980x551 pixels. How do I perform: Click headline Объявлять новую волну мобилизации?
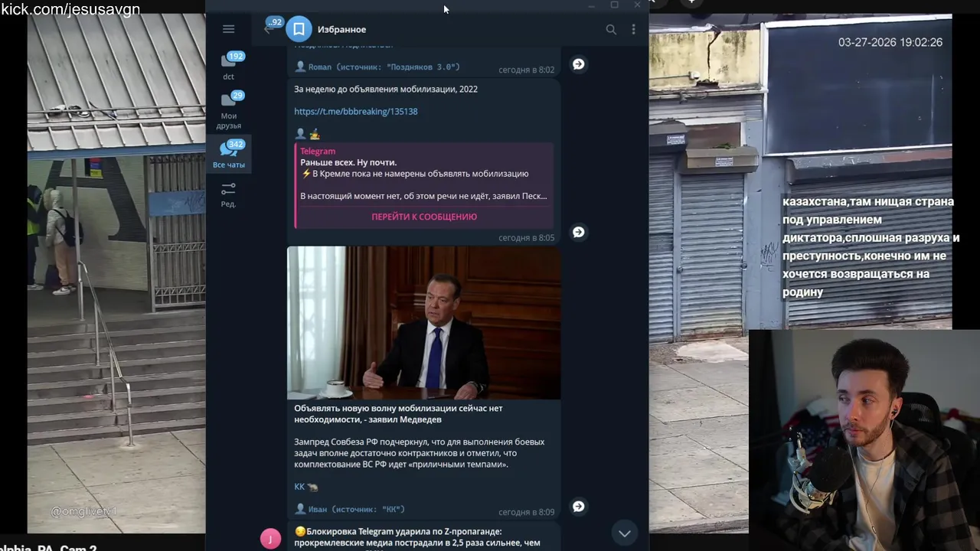(x=398, y=413)
